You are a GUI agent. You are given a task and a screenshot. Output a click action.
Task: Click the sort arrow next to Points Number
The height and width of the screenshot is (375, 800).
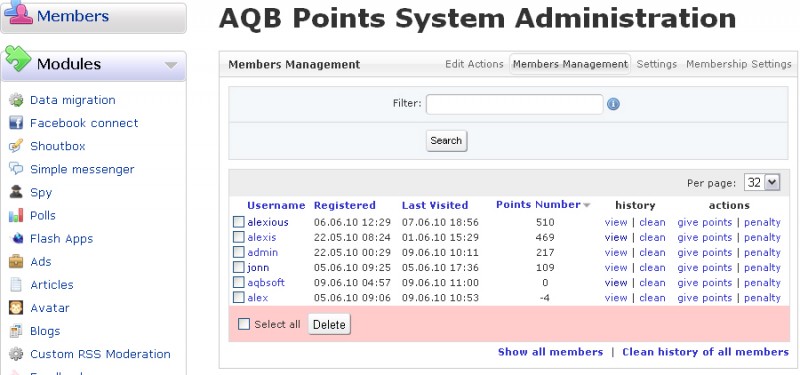[587, 205]
